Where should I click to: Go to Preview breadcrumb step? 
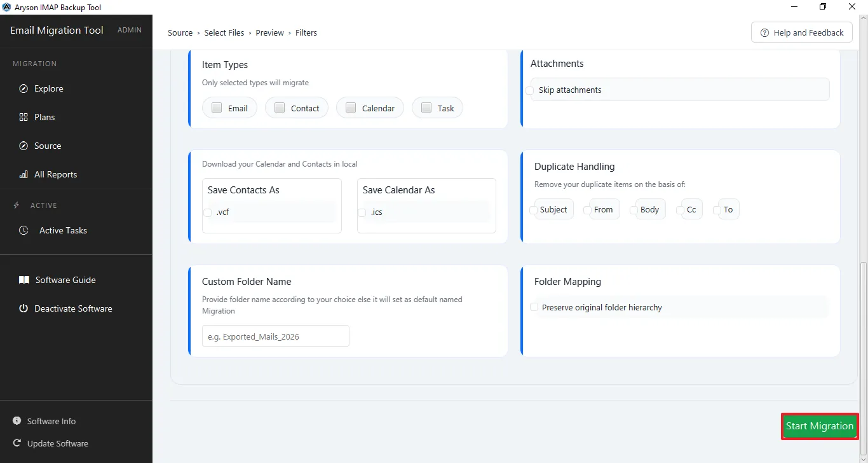tap(270, 32)
